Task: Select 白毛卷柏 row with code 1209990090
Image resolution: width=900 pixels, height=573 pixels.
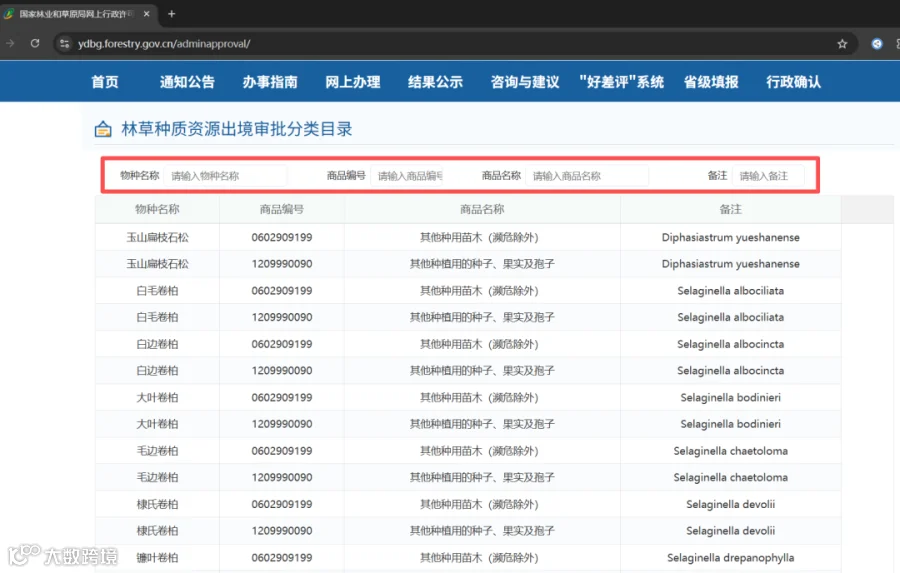Action: 468,317
